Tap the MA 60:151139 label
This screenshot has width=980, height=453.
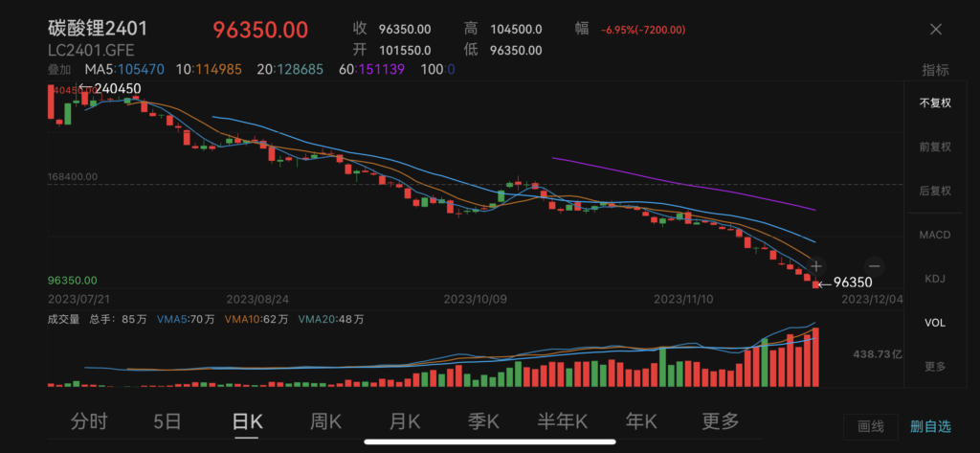click(372, 70)
